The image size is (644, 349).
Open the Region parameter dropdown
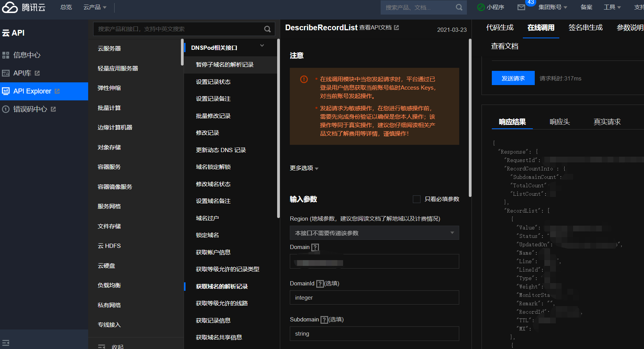(x=375, y=233)
